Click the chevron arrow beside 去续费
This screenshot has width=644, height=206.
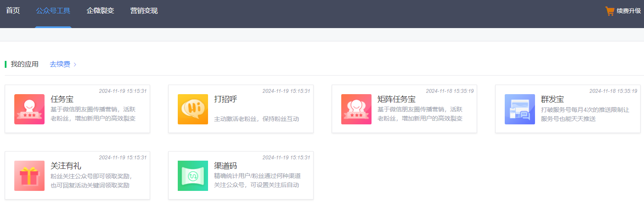click(75, 64)
